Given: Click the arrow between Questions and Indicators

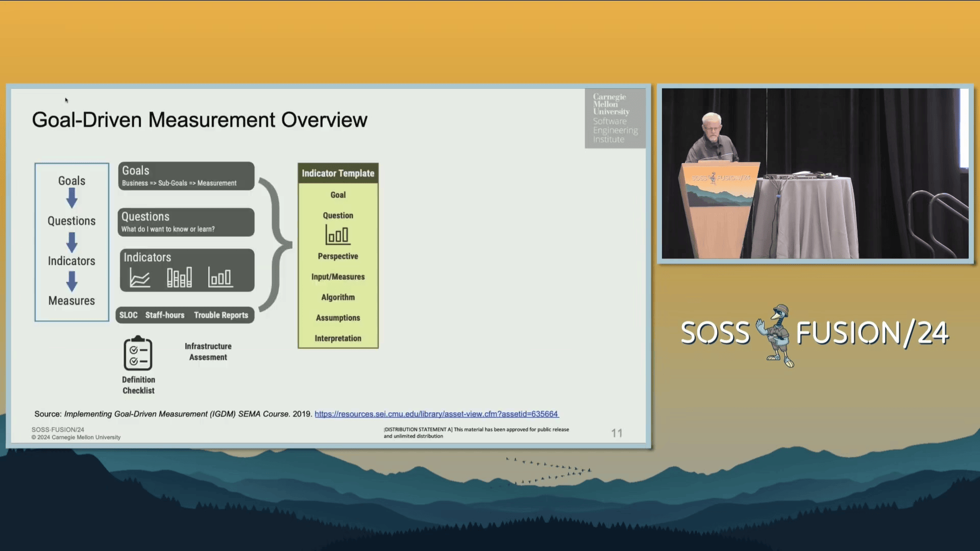Looking at the screenshot, I should click(x=72, y=242).
